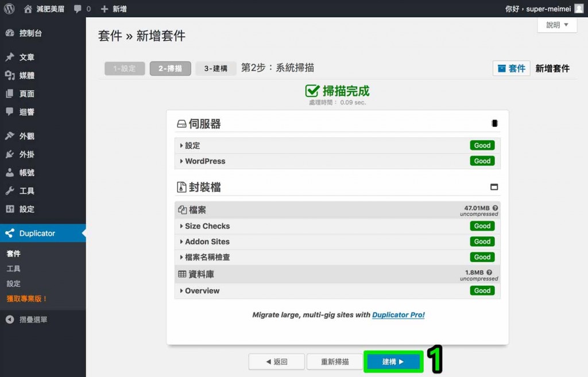The width and height of the screenshot is (588, 377).
Task: Click the 新增 plus in admin bar
Action: (x=114, y=9)
